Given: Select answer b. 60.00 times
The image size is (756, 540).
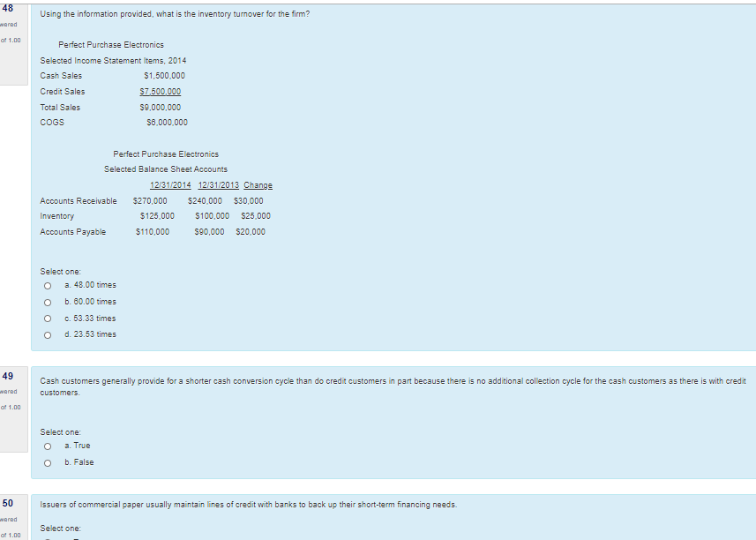Looking at the screenshot, I should coord(49,302).
